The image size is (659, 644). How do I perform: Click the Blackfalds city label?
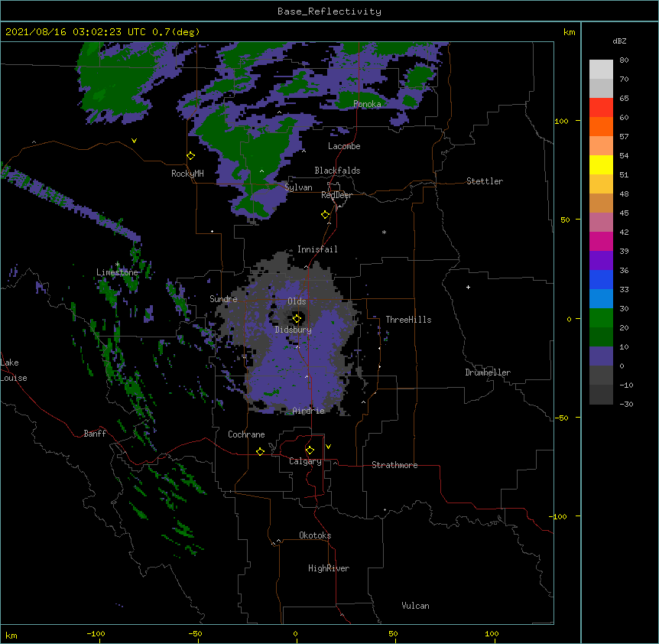[337, 171]
